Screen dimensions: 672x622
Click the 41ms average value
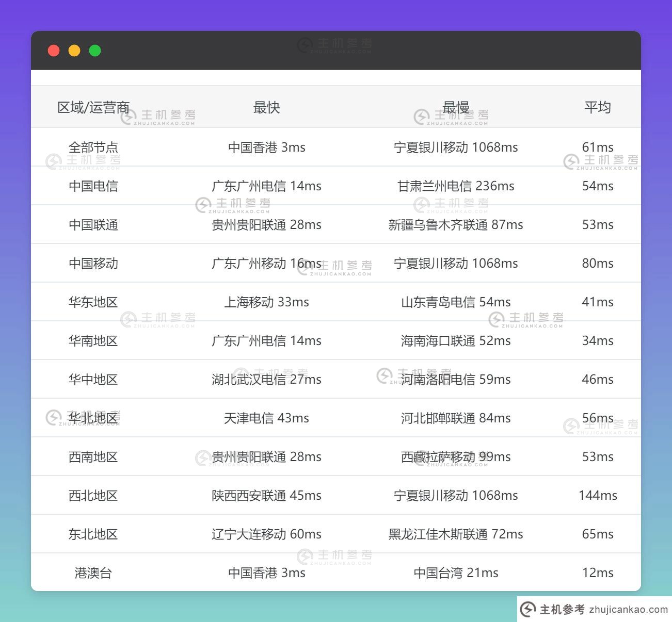(598, 302)
